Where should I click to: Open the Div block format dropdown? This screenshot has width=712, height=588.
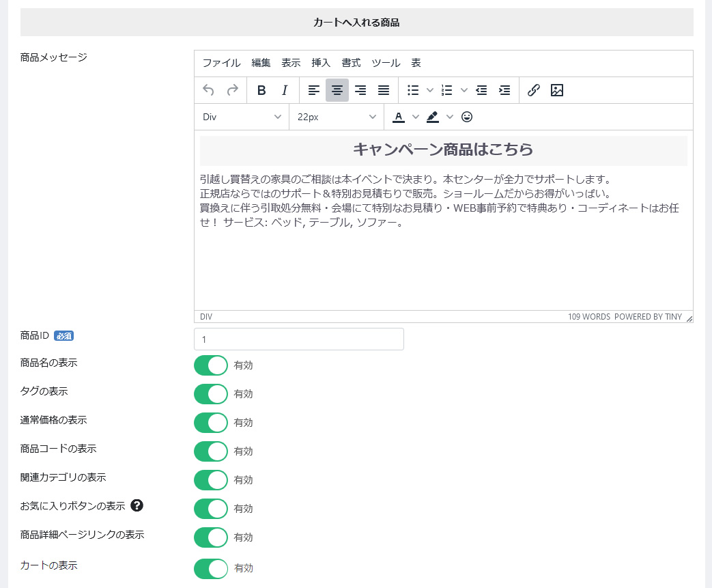coord(242,117)
